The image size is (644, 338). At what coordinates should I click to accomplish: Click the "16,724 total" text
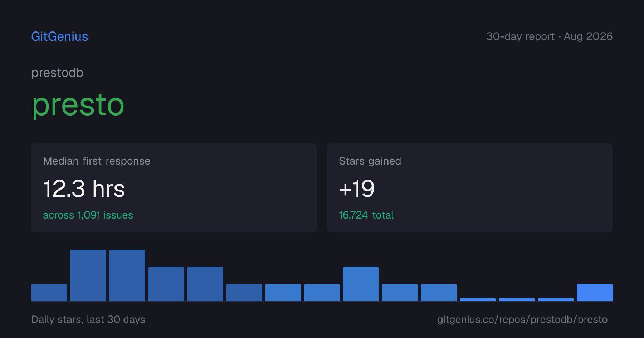click(366, 215)
